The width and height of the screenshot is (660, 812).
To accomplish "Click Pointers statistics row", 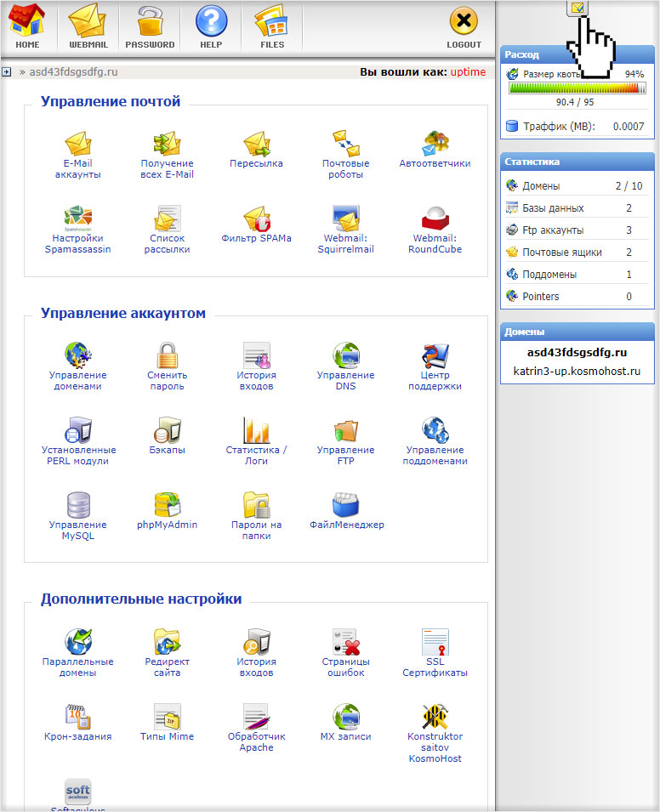I will pyautogui.click(x=576, y=296).
